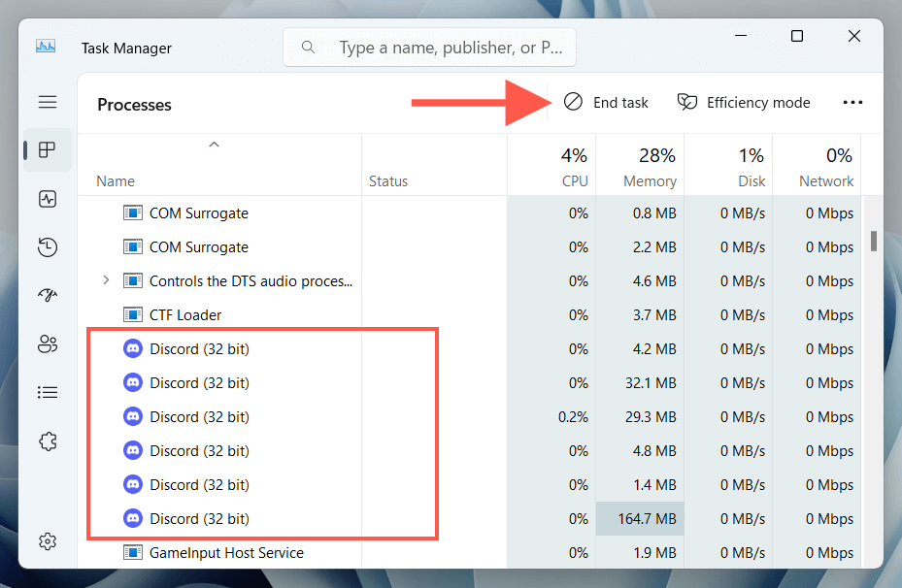902x588 pixels.
Task: Open the Users sidebar page
Action: [48, 343]
